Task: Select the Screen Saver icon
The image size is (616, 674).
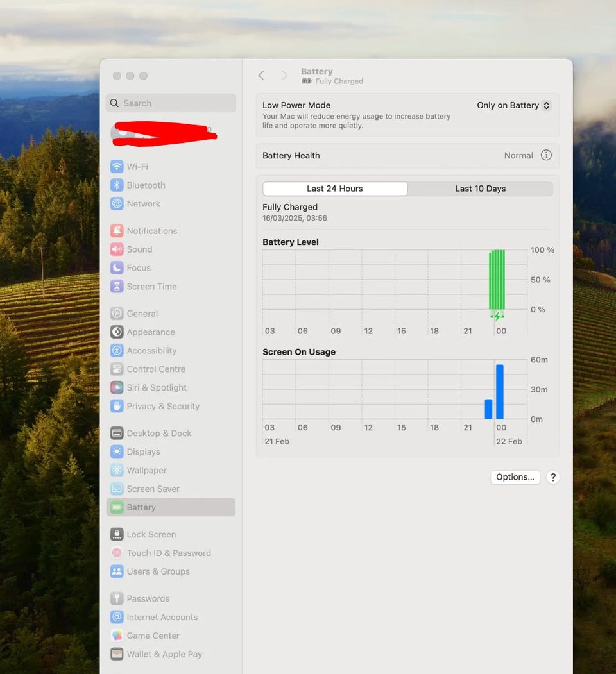Action: 117,488
